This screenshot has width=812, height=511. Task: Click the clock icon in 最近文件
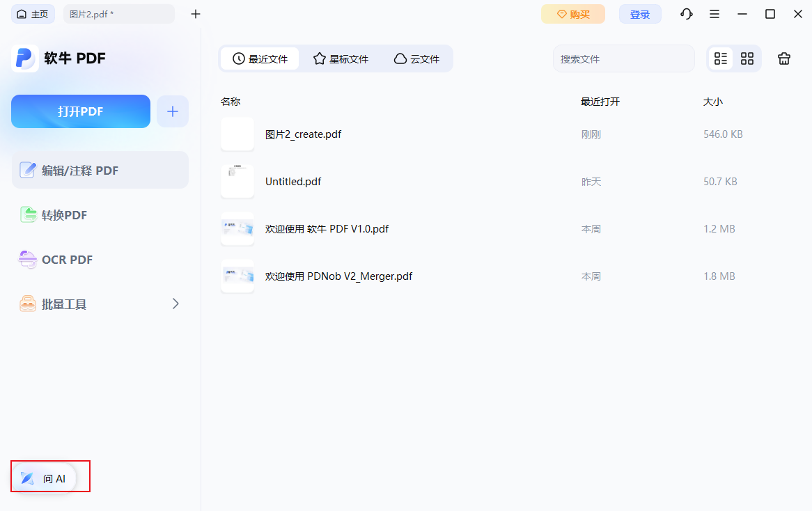[238, 58]
